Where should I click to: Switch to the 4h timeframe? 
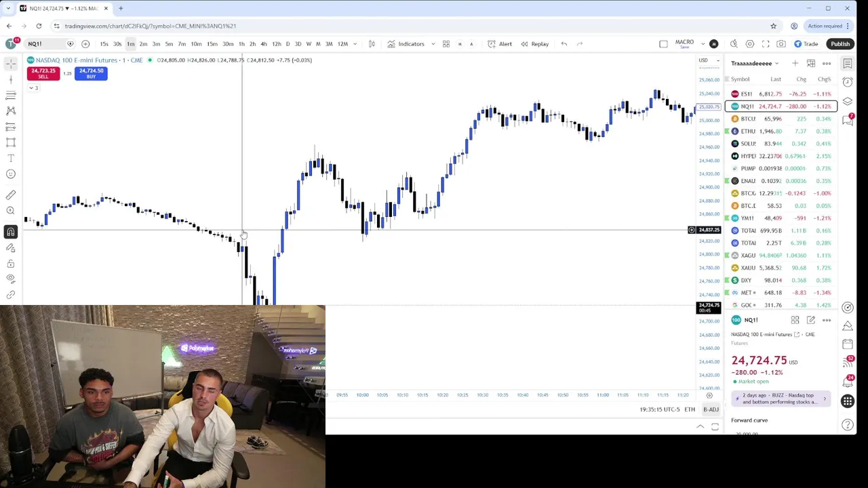[x=264, y=44]
